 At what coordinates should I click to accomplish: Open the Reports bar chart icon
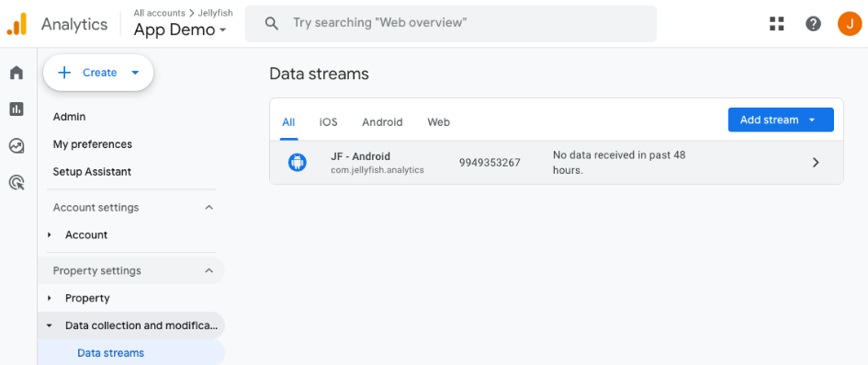coord(17,109)
